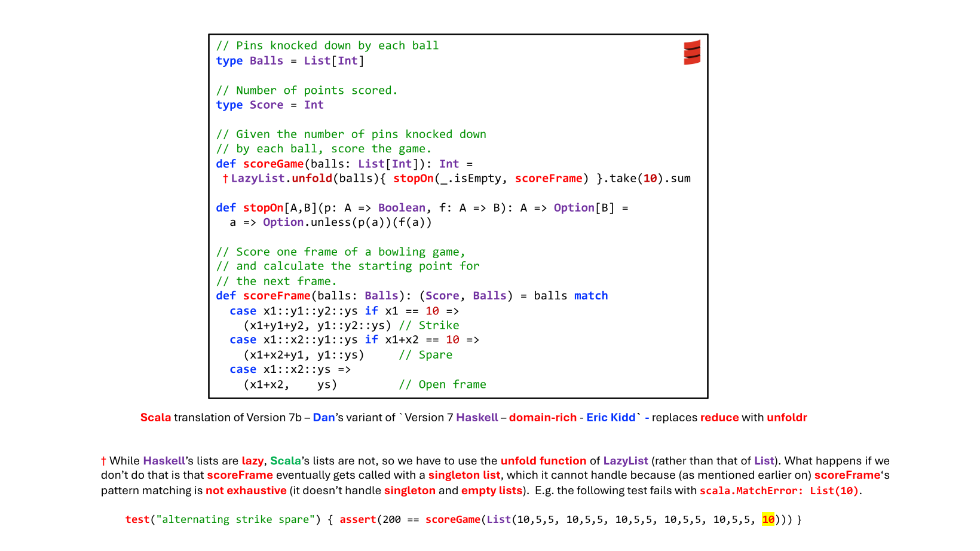
Task: Click the "test" keyword in the test line
Action: click(x=137, y=519)
